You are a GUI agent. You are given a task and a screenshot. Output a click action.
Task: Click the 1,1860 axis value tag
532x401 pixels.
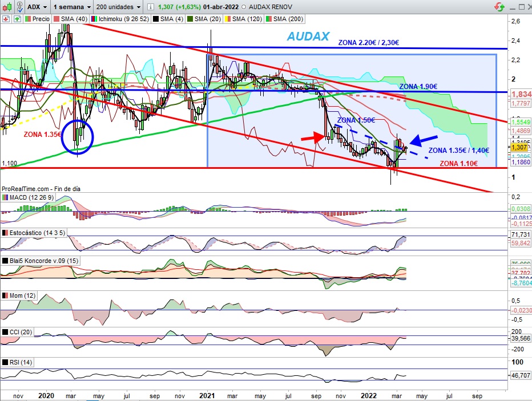point(521,163)
